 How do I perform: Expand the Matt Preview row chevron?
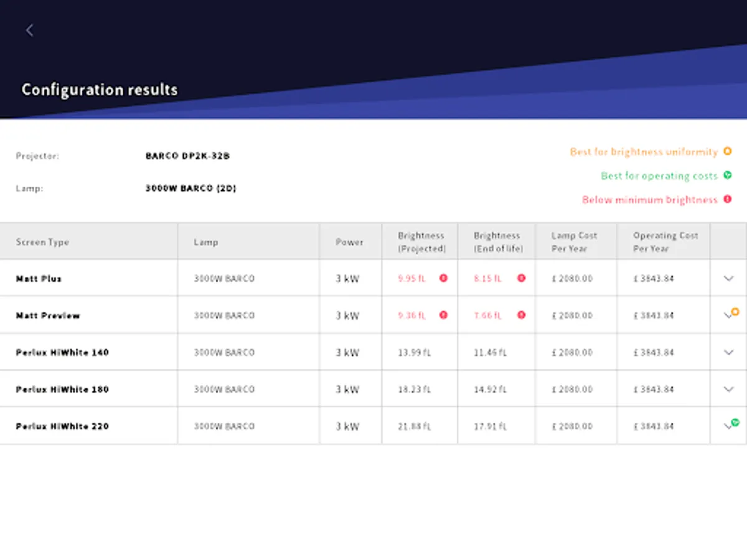[x=727, y=315]
